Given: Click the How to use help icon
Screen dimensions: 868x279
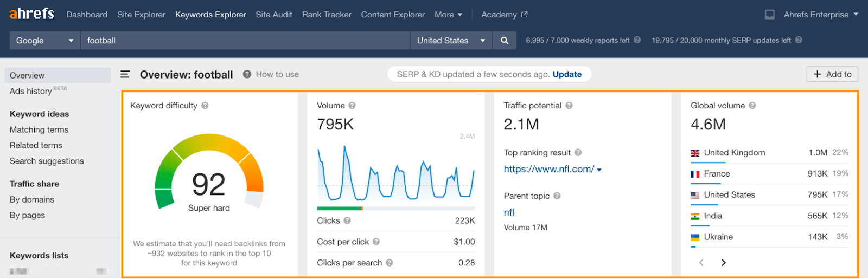Looking at the screenshot, I should point(247,74).
